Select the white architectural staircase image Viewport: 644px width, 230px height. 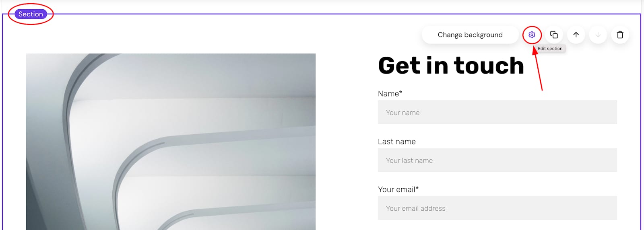point(171,142)
